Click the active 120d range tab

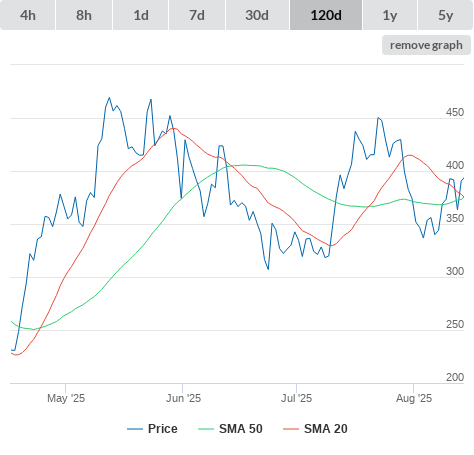click(326, 15)
